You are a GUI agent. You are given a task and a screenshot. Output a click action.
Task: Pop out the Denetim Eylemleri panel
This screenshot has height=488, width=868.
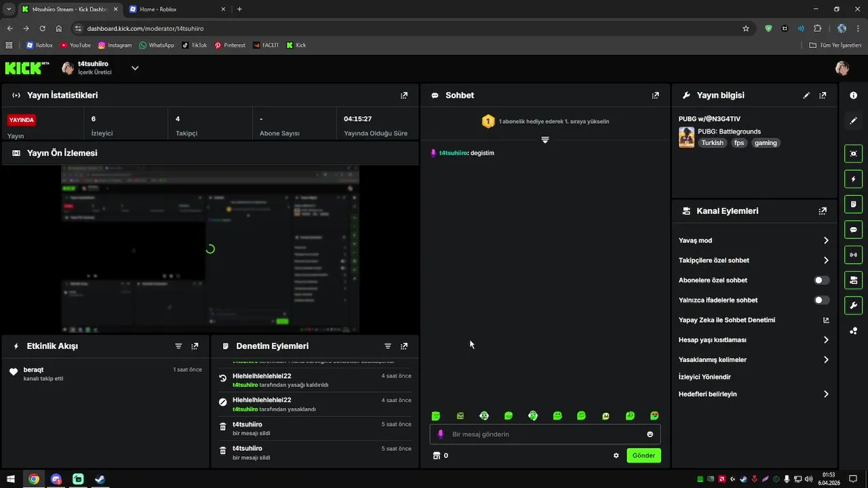pyautogui.click(x=404, y=346)
